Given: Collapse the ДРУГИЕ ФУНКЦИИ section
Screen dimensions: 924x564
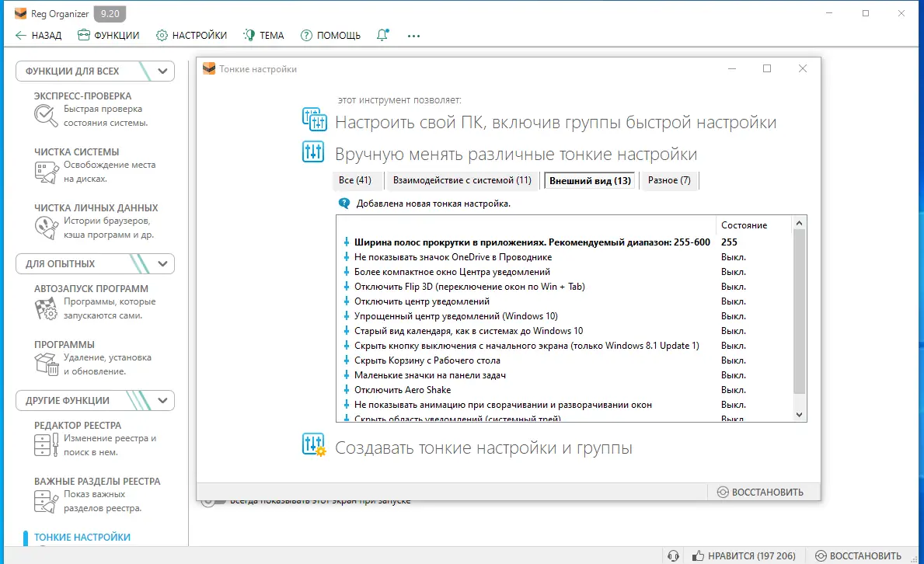Looking at the screenshot, I should pyautogui.click(x=162, y=400).
